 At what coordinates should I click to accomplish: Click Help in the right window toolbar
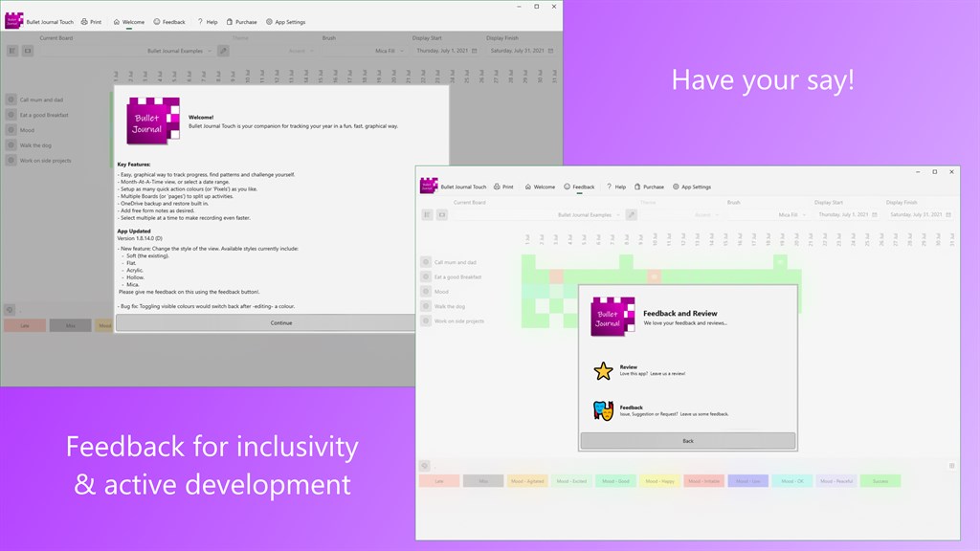coord(615,187)
